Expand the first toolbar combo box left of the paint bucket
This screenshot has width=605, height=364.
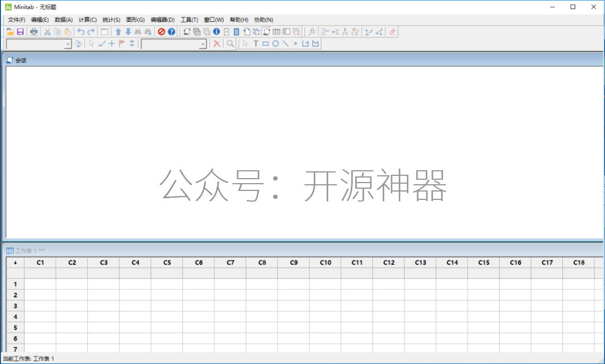(68, 44)
